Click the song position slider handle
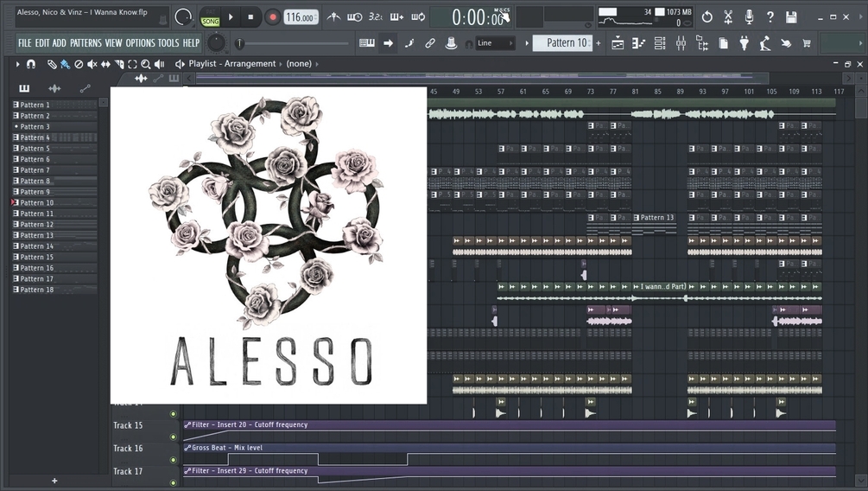 click(240, 43)
